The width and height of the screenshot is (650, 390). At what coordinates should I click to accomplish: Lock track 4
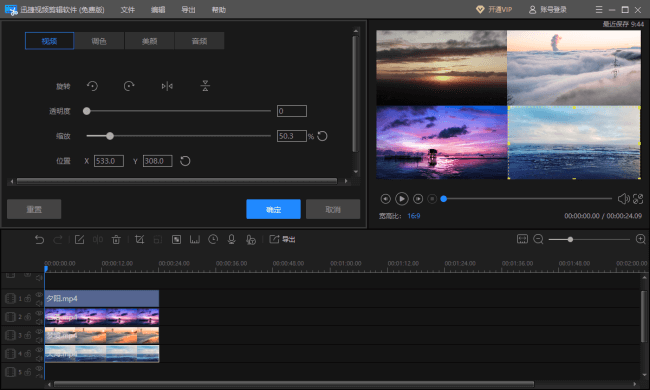coord(28,354)
